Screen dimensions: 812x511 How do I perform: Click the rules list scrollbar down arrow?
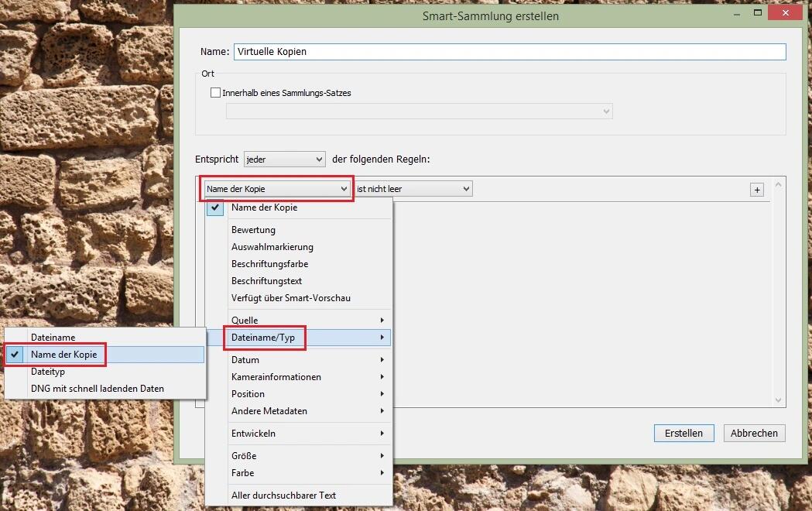[x=779, y=400]
